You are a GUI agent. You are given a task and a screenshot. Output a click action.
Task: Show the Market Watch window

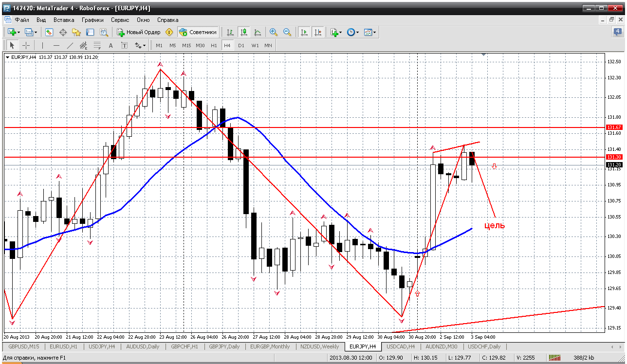point(49,32)
